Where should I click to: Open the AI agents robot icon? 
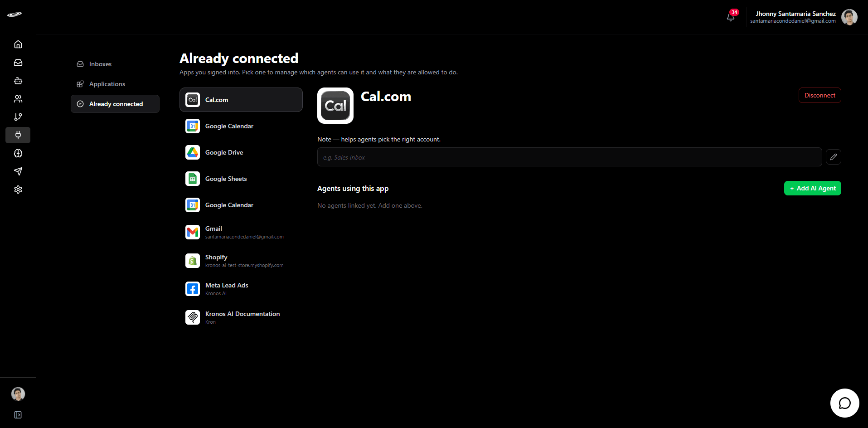pyautogui.click(x=18, y=81)
